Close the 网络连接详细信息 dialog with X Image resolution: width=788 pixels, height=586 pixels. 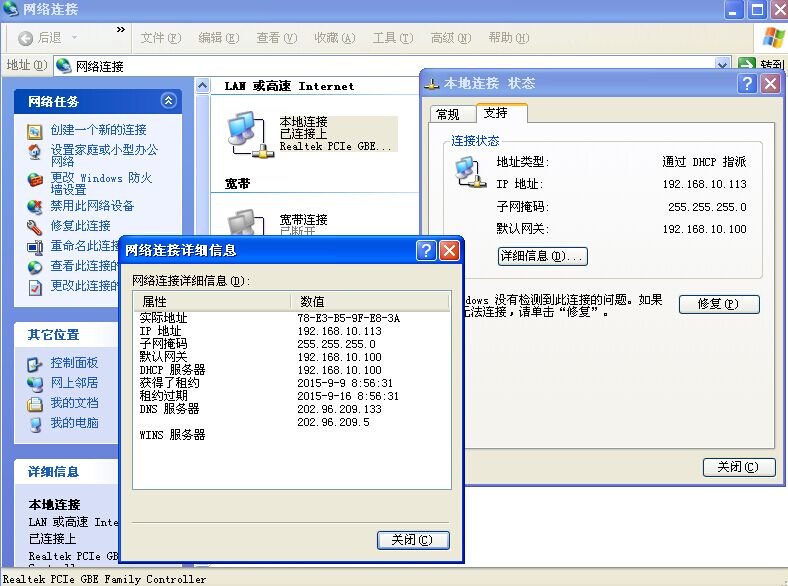[449, 250]
